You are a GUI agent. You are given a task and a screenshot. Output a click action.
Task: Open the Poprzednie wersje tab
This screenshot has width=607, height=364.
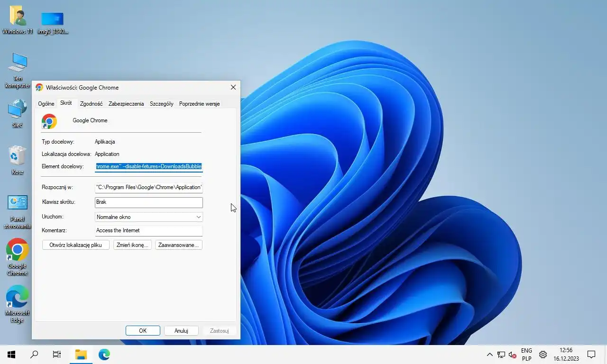point(199,104)
